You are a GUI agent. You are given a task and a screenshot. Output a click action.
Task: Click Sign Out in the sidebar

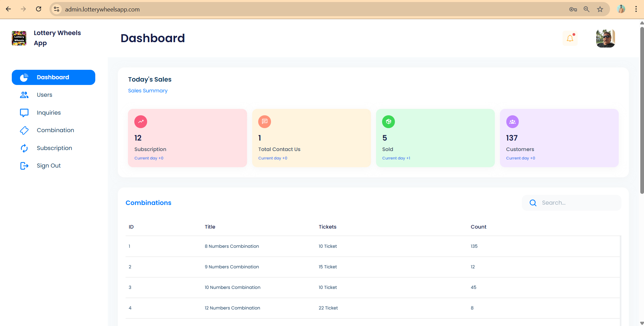click(49, 166)
